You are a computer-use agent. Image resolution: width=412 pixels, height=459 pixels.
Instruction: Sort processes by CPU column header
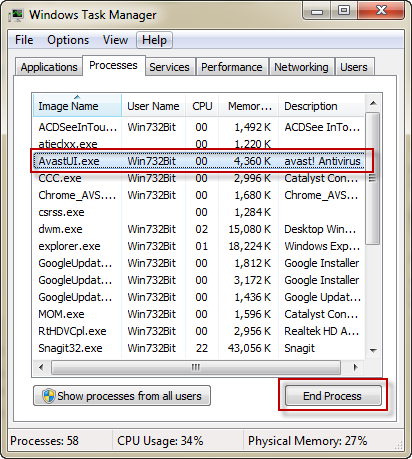(202, 106)
